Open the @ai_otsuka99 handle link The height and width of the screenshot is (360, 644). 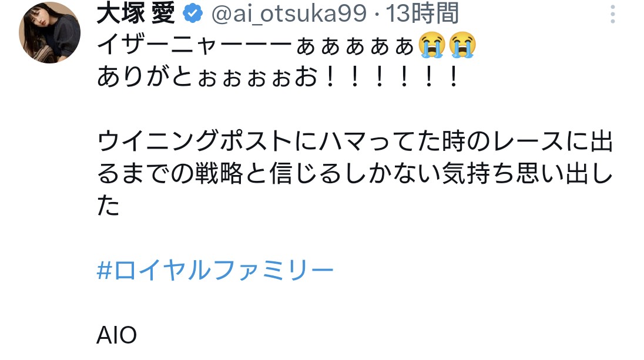289,14
